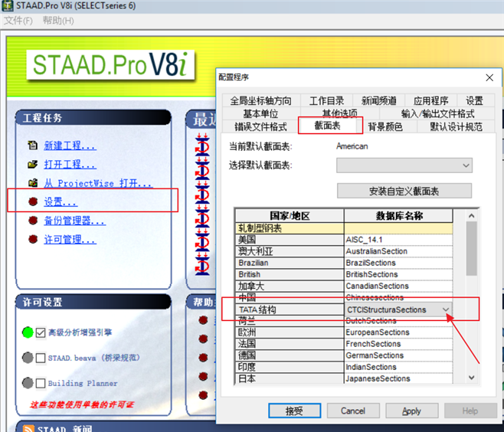Select the BrazilSections database cell
The image size is (504, 432).
click(x=398, y=263)
